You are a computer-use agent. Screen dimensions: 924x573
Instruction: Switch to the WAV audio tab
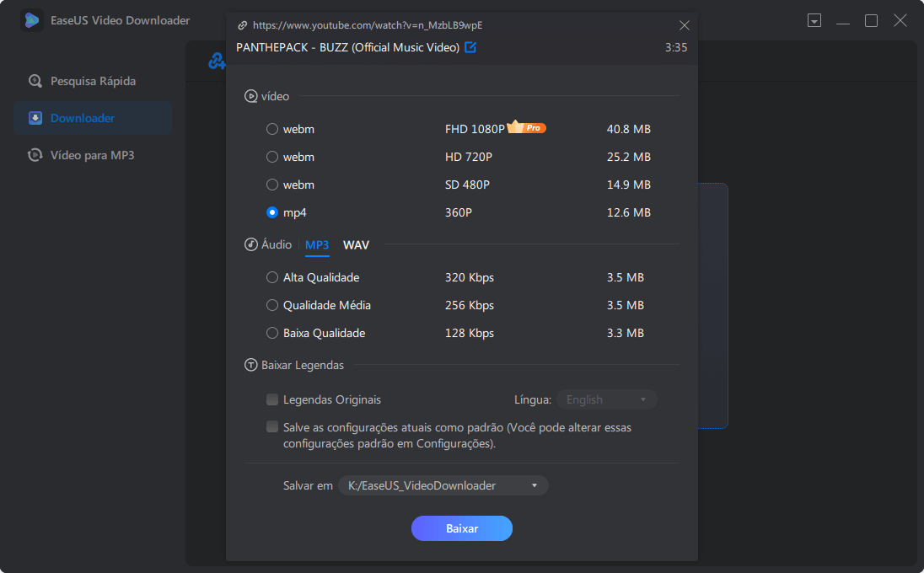(356, 245)
